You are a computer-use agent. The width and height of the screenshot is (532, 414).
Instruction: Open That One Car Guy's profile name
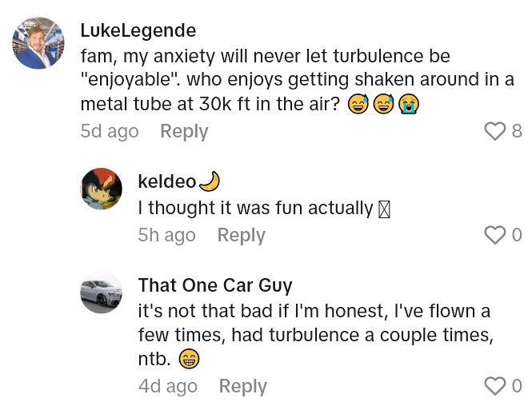[215, 285]
